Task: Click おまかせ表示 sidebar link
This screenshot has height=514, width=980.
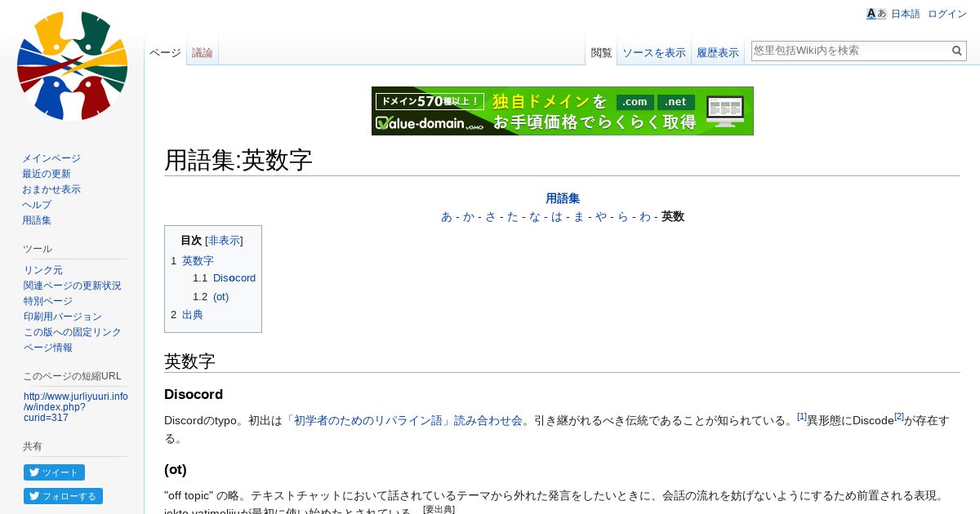Action: point(51,189)
